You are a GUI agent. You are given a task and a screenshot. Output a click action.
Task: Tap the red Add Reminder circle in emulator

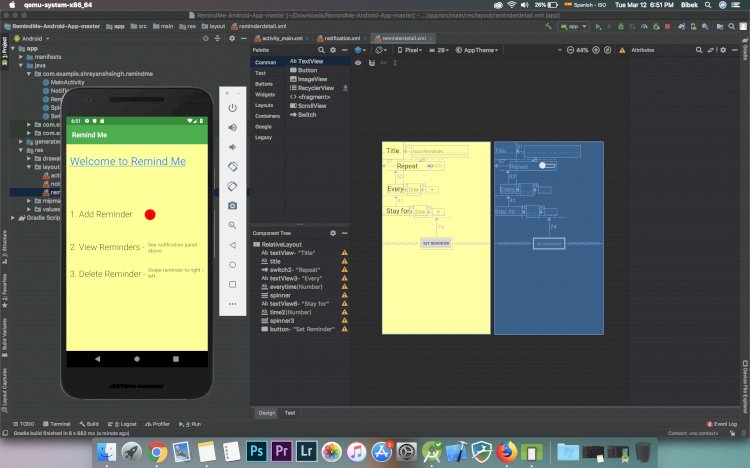(x=150, y=215)
